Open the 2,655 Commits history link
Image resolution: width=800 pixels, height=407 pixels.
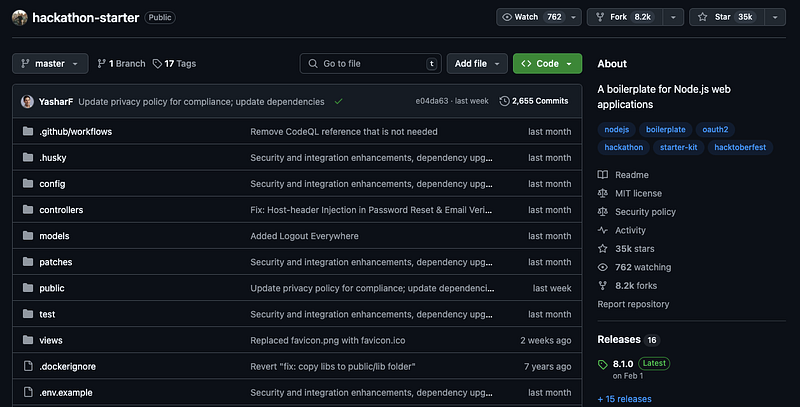click(x=534, y=101)
